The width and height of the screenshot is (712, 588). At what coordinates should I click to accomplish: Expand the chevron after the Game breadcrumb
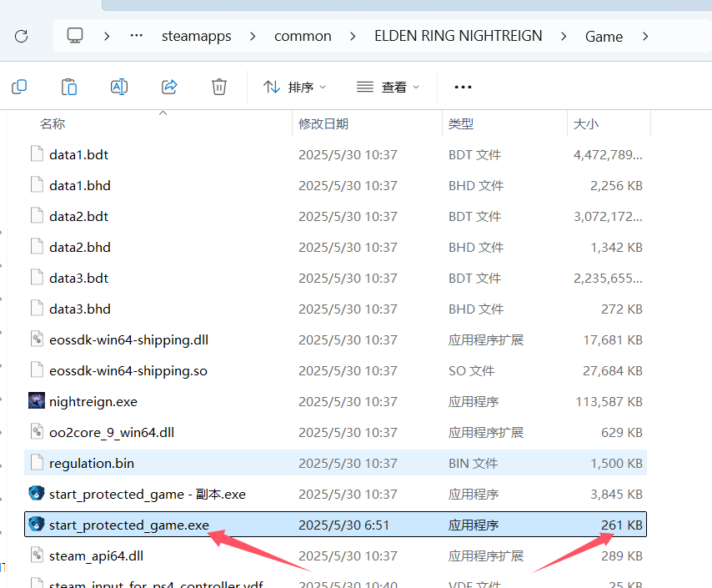point(644,36)
